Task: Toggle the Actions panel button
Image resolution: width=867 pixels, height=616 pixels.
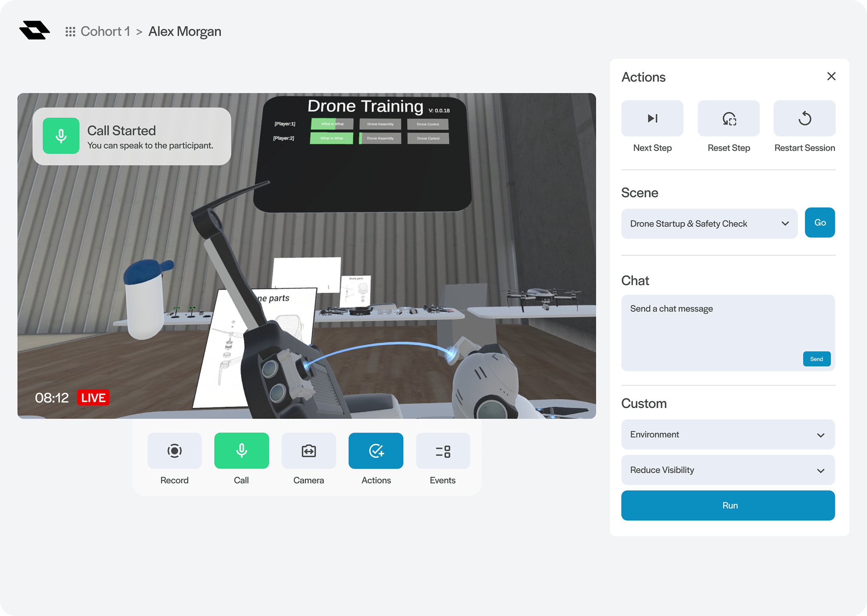Action: [376, 451]
